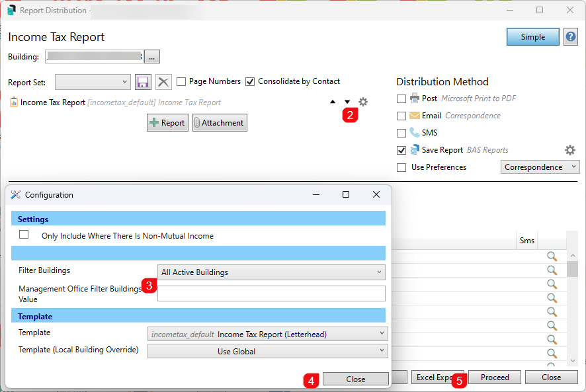Preview second row with magnifier icon
Image resolution: width=586 pixels, height=392 pixels.
coord(552,270)
